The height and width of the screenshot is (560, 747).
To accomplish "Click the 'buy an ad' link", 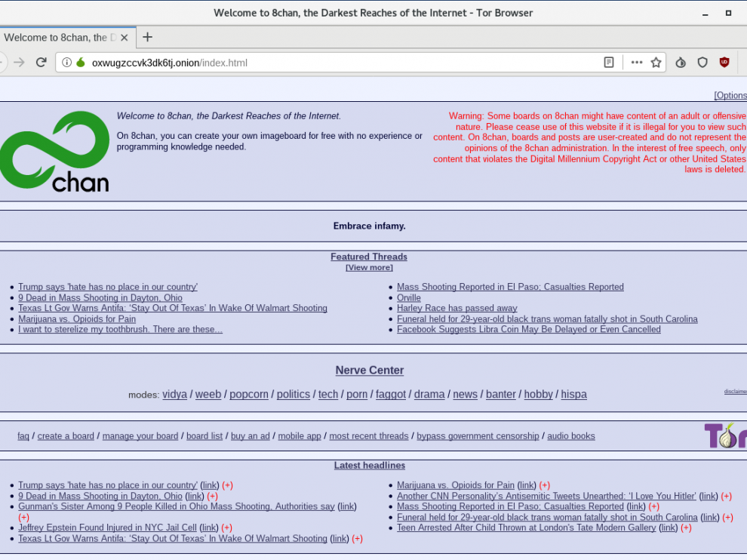I will [250, 436].
